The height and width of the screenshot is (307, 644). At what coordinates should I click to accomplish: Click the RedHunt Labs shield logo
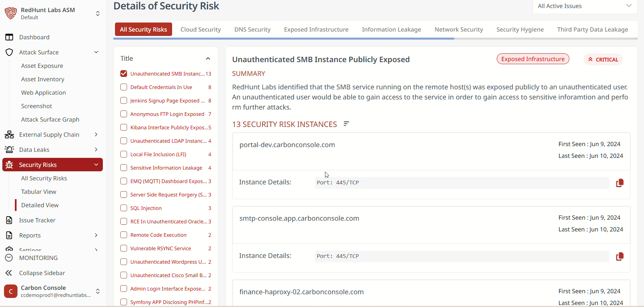(11, 13)
